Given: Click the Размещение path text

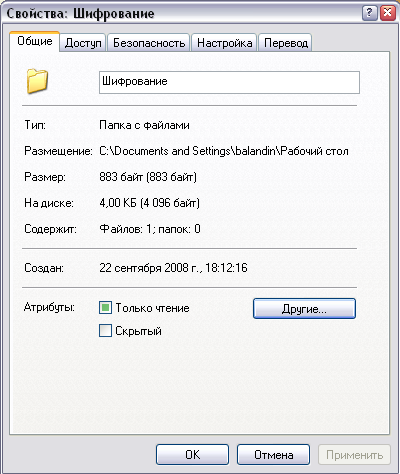Looking at the screenshot, I should (x=224, y=151).
